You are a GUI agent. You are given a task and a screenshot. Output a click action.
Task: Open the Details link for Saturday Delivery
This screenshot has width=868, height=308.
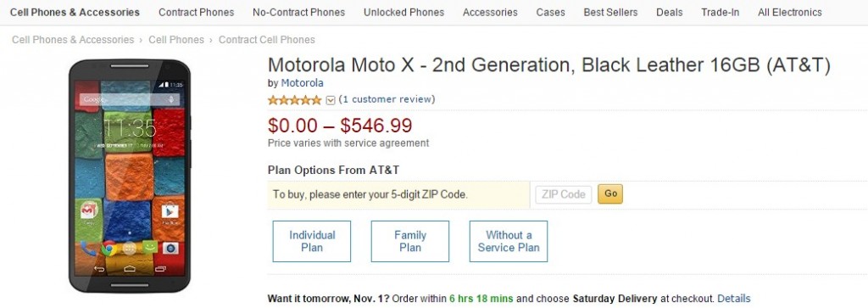click(x=734, y=299)
